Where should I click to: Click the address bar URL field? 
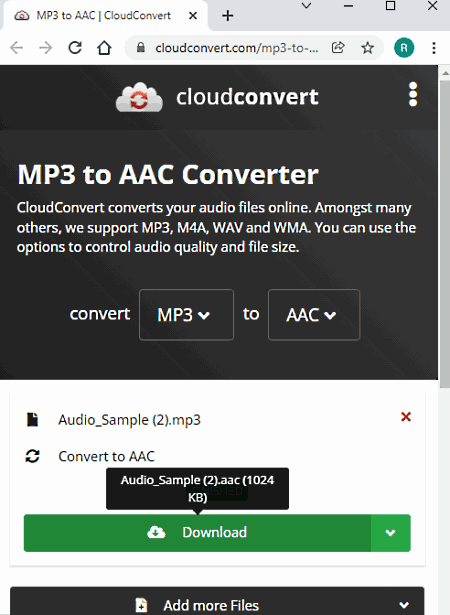(237, 48)
